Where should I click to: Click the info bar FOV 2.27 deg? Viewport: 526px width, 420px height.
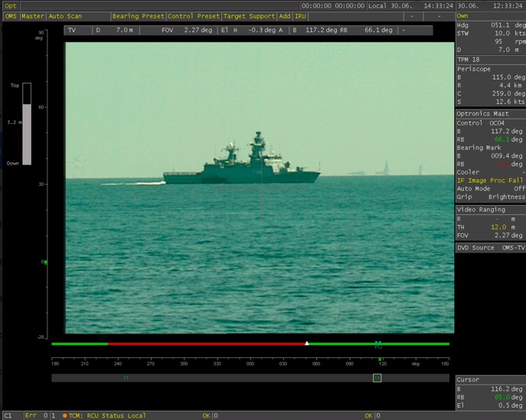(187, 30)
